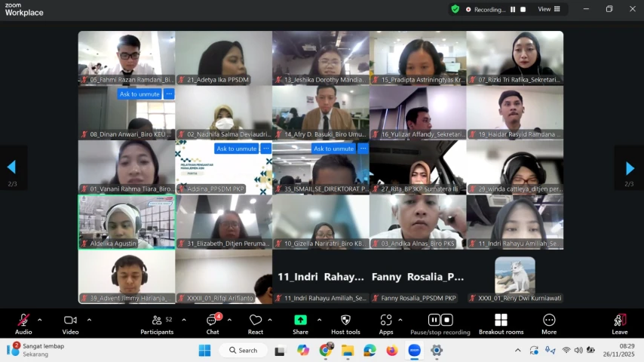The width and height of the screenshot is (644, 362).
Task: Open the volume speaker tray icon
Action: click(578, 351)
